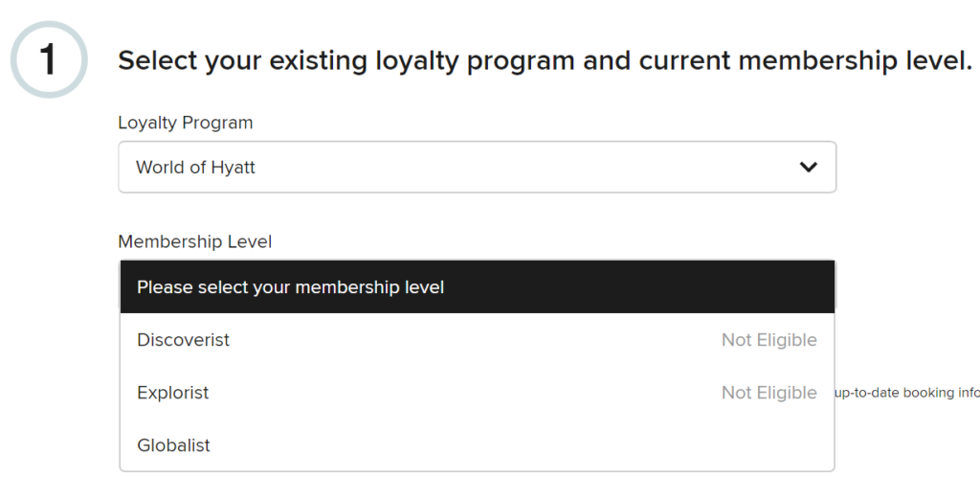Select the Globalist membership level
Image resolution: width=980 pixels, height=477 pixels.
click(174, 445)
